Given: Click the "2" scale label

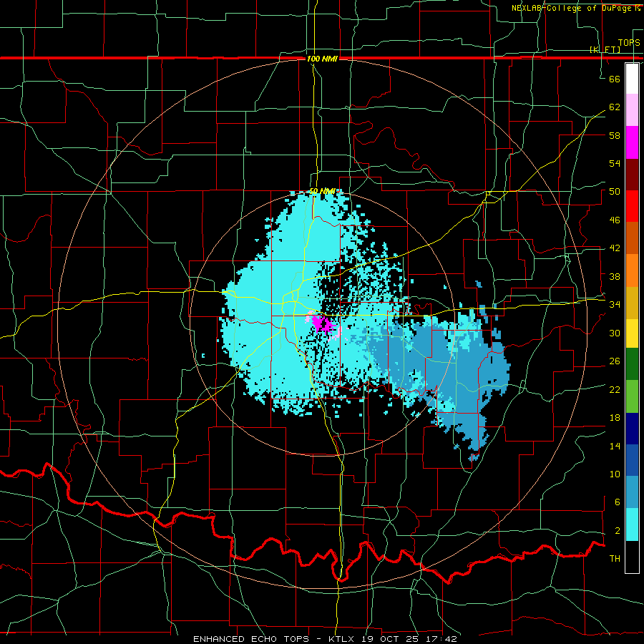Looking at the screenshot, I should pos(618,531).
